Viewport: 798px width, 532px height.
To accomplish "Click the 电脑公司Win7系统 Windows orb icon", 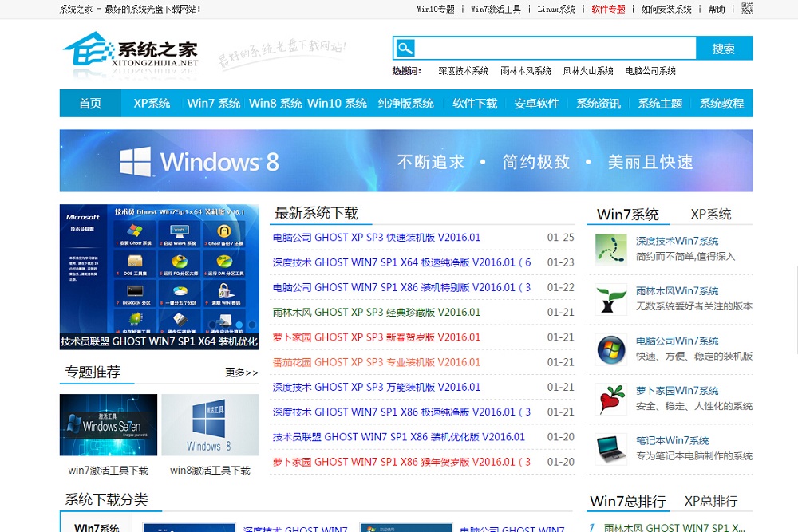I will click(610, 349).
